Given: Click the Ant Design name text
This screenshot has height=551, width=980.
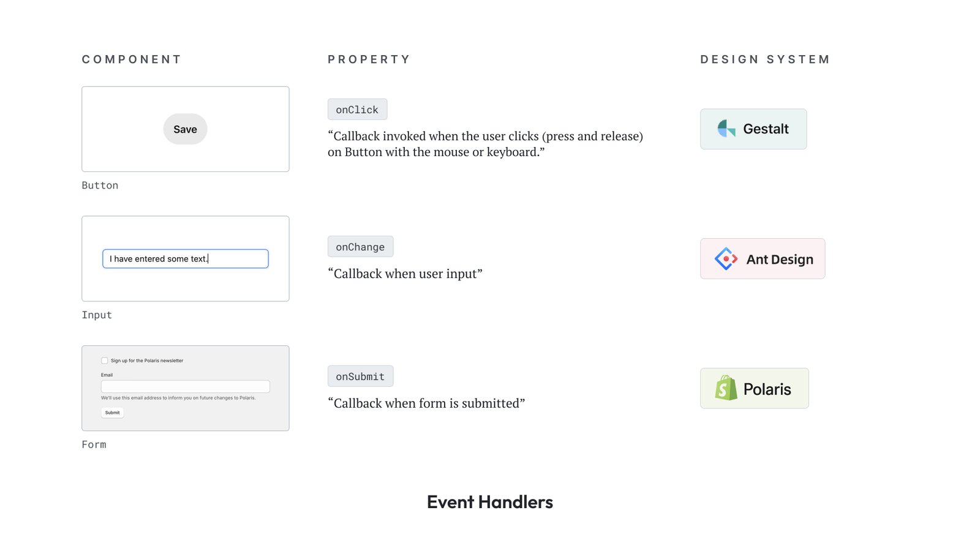Looking at the screenshot, I should point(780,260).
